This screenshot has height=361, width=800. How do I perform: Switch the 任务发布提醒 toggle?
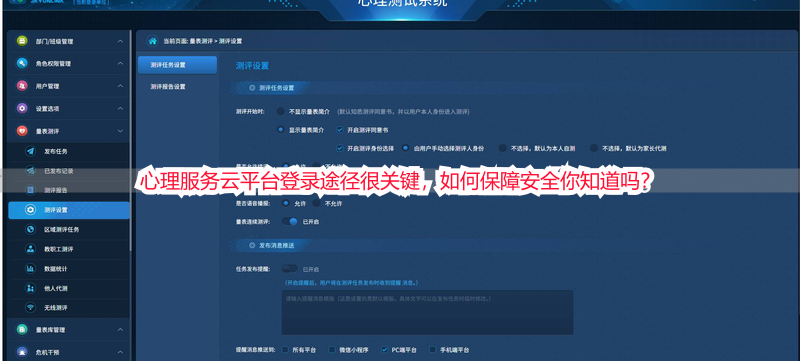(290, 269)
